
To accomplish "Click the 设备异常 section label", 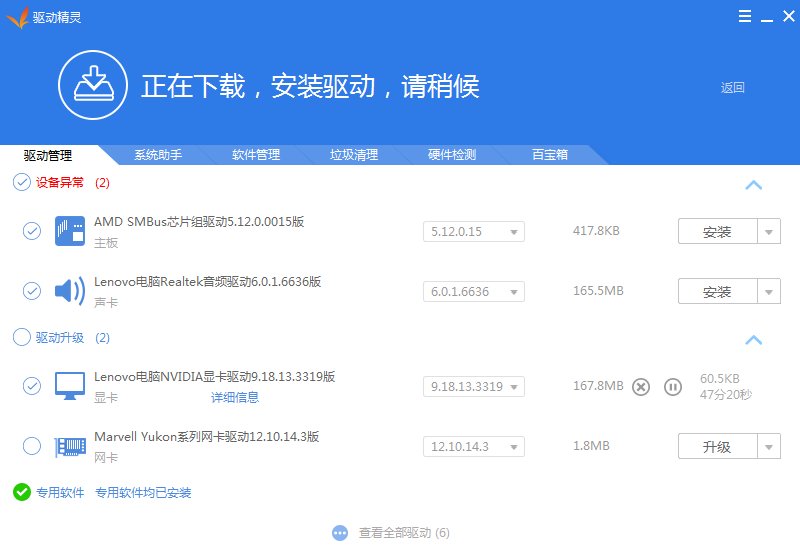I will 60,183.
